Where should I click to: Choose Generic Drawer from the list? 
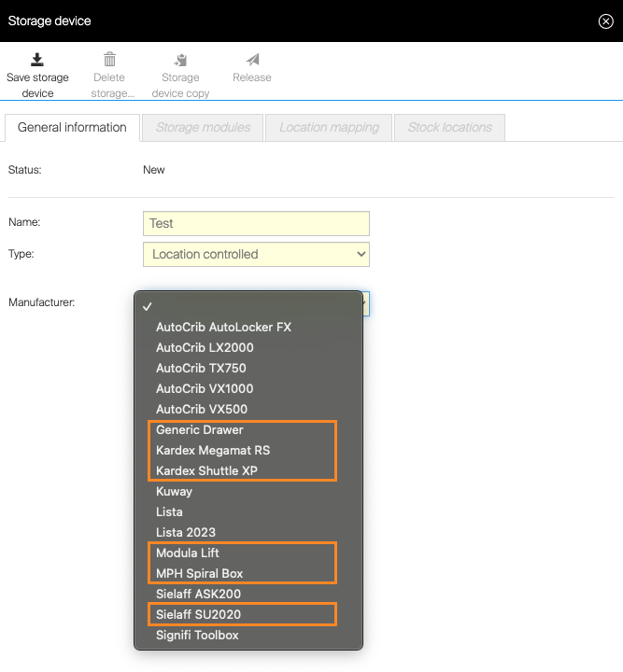[x=200, y=430]
